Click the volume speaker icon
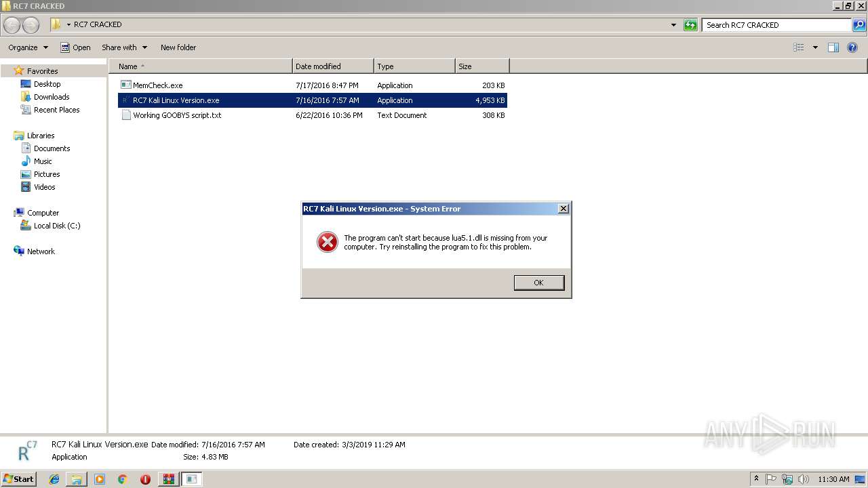This screenshot has height=488, width=868. click(804, 479)
